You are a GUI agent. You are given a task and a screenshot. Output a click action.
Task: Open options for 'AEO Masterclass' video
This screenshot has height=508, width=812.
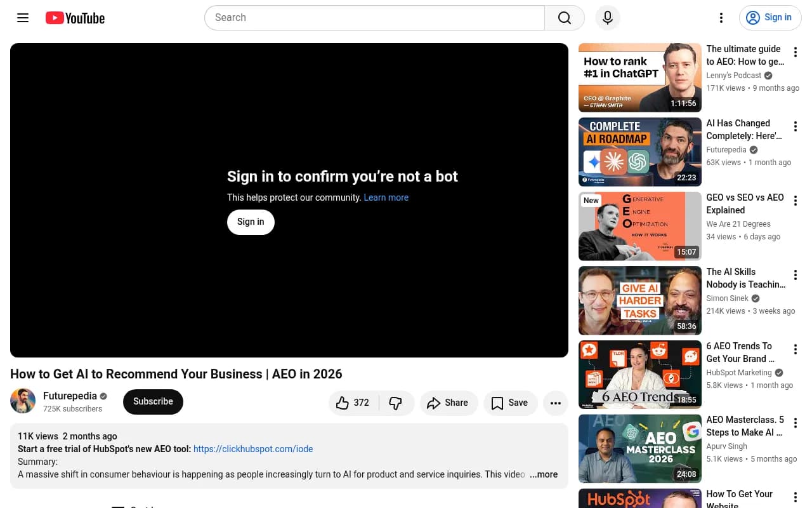tap(796, 424)
